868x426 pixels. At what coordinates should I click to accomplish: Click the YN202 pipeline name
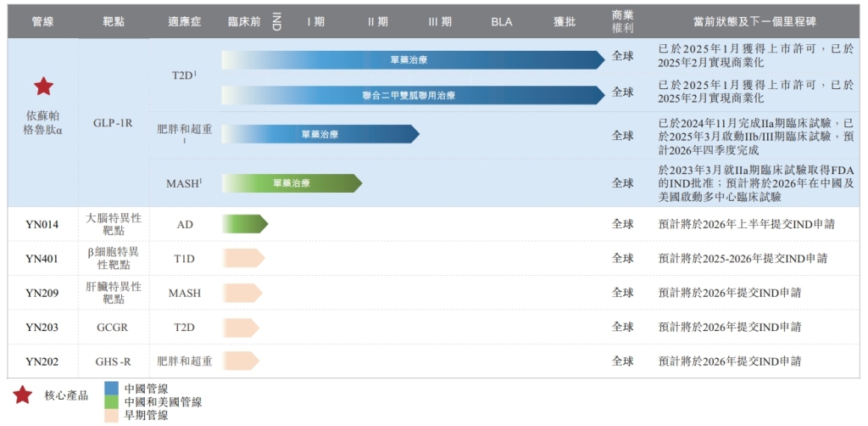tap(42, 362)
